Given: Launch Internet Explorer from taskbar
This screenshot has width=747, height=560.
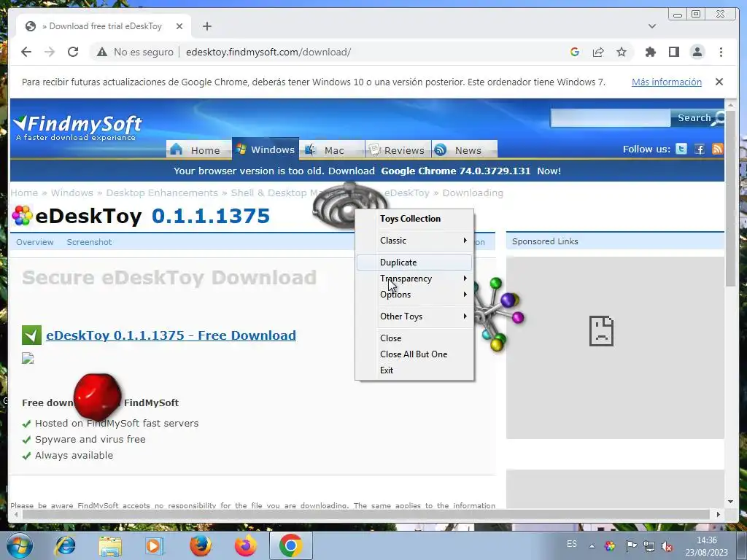Looking at the screenshot, I should [65, 545].
